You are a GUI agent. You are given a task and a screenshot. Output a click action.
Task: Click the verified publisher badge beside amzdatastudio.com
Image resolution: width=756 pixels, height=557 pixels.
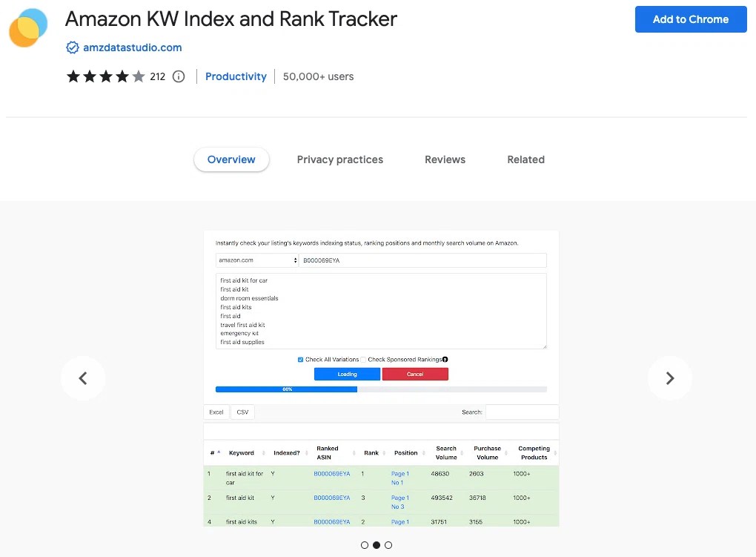pyautogui.click(x=72, y=46)
